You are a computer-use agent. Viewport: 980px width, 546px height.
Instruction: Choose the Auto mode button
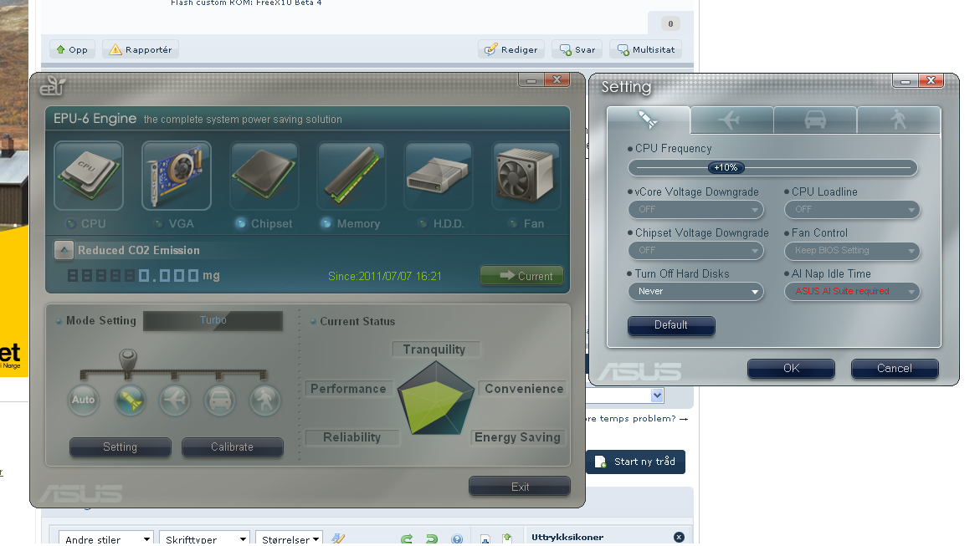(x=83, y=400)
